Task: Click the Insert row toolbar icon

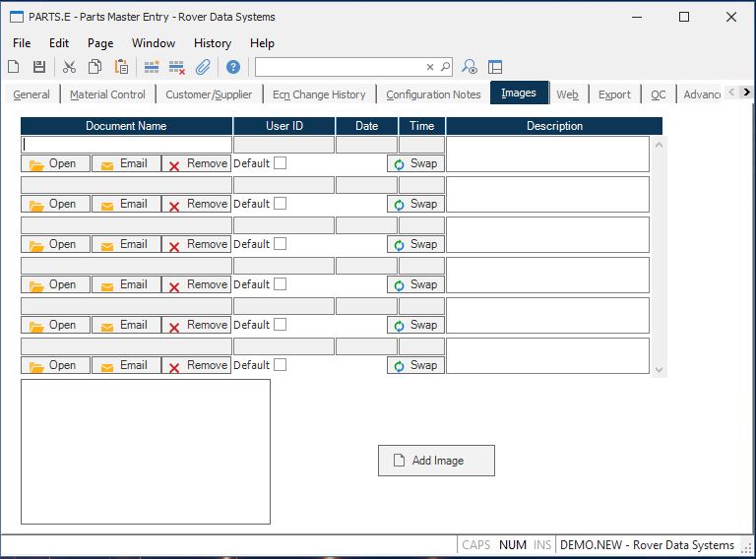Action: click(x=152, y=67)
